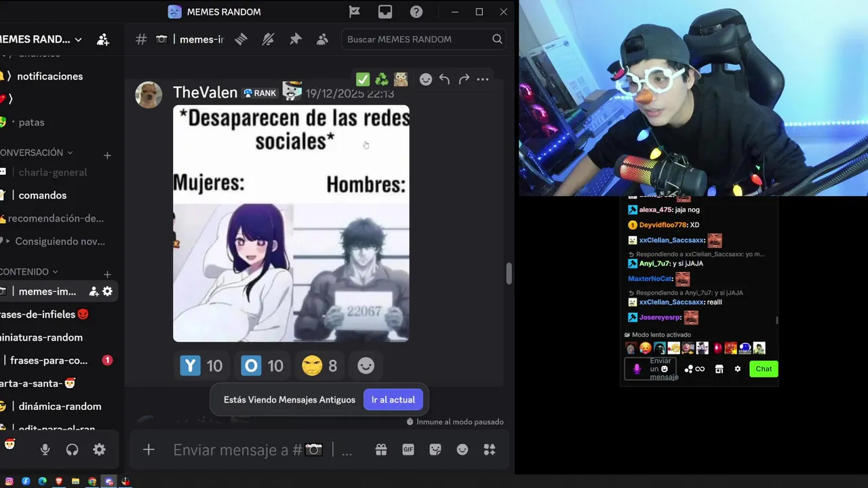Create a channel in CONTENIDO category
868x488 pixels.
pos(107,274)
